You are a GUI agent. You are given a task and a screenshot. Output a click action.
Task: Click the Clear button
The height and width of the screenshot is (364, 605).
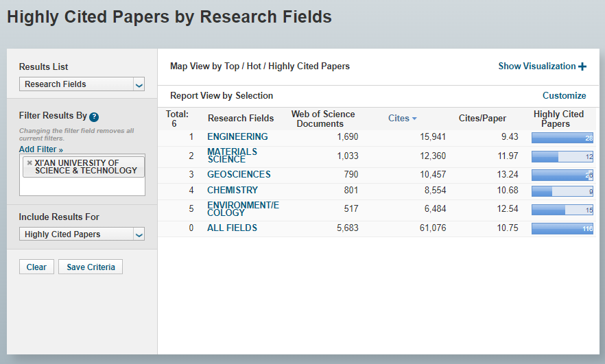click(36, 267)
